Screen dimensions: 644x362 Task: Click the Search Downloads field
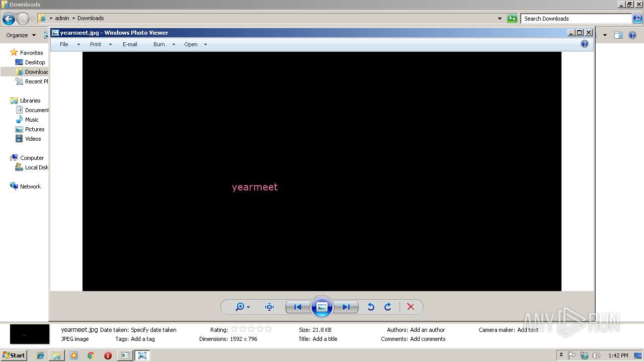(x=577, y=19)
